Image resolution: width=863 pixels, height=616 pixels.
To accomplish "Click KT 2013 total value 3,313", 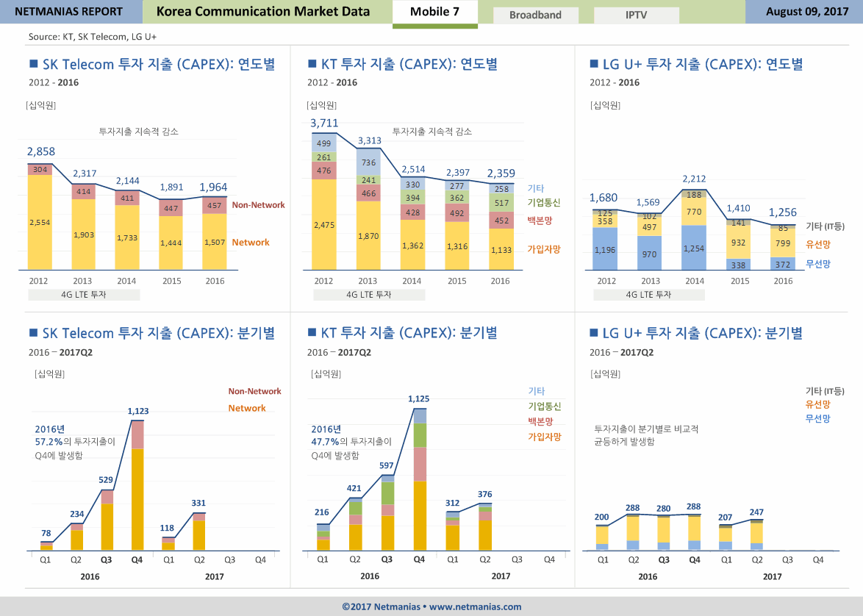I will point(370,141).
